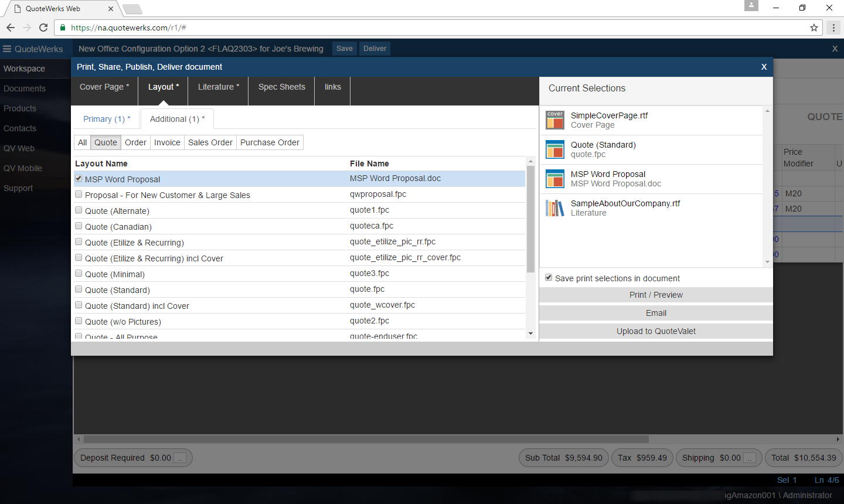Screen dimensions: 844x504
Task: Click the layout list scroll-down arrow
Action: [x=530, y=333]
